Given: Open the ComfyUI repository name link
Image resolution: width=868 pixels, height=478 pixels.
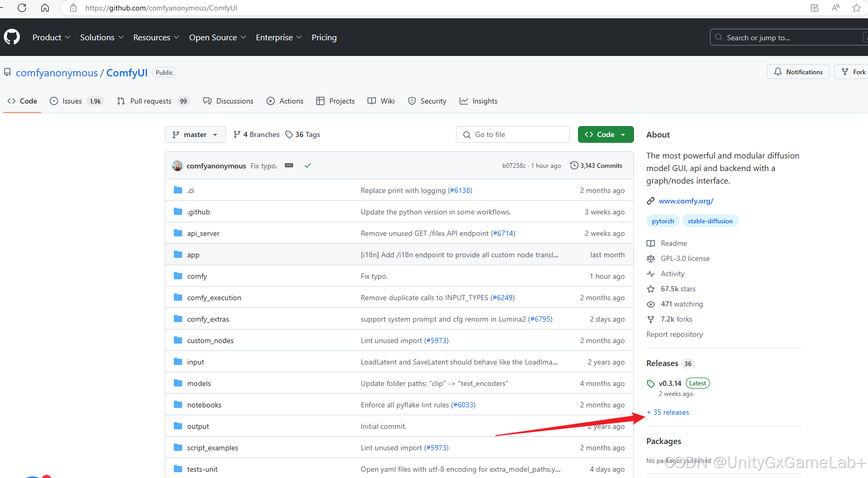Looking at the screenshot, I should pyautogui.click(x=127, y=73).
